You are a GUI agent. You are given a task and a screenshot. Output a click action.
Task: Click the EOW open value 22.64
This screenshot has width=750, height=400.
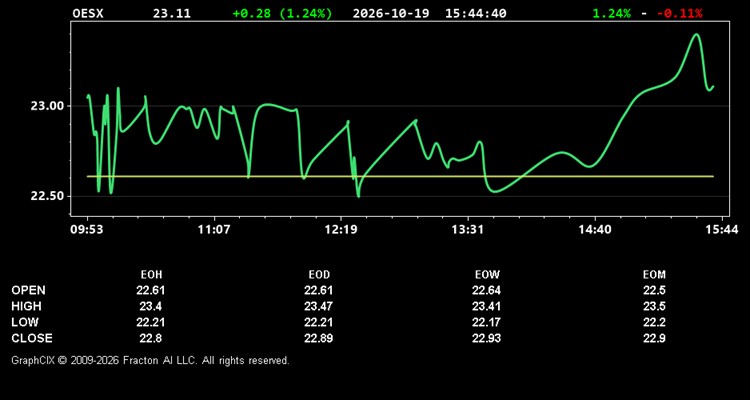coord(486,290)
